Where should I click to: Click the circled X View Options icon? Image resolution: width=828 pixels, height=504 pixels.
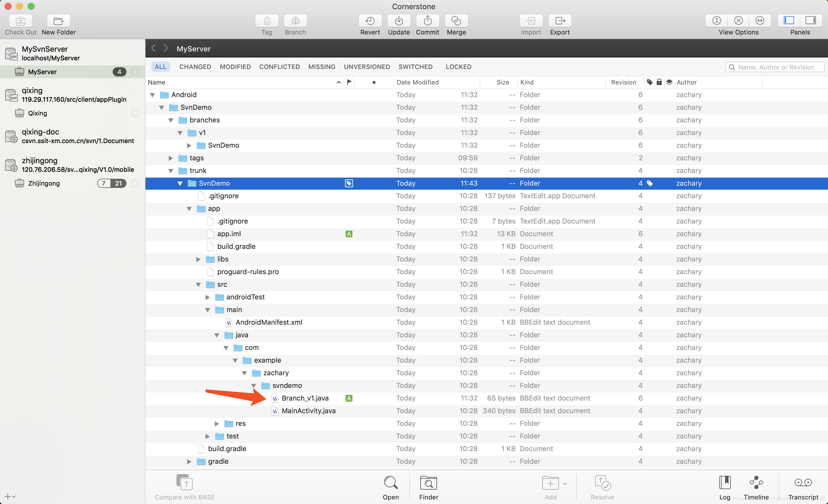[x=738, y=20]
